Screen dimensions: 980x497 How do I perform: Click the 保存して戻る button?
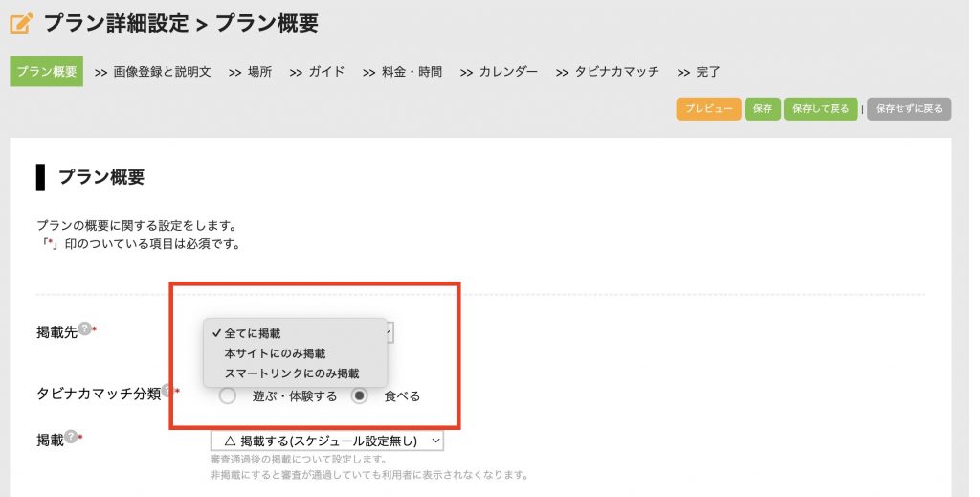click(820, 108)
